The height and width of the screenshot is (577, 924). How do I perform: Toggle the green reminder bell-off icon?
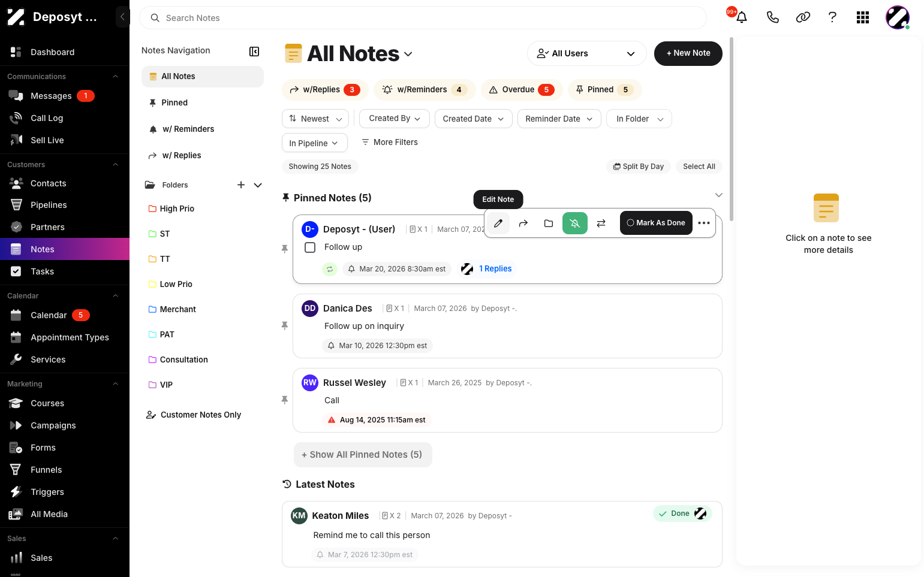(575, 223)
